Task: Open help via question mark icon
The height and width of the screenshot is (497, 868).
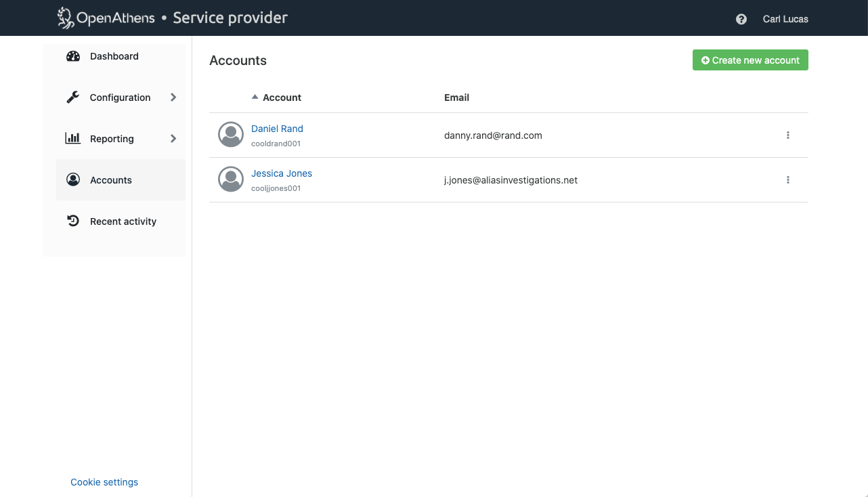Action: [x=741, y=19]
